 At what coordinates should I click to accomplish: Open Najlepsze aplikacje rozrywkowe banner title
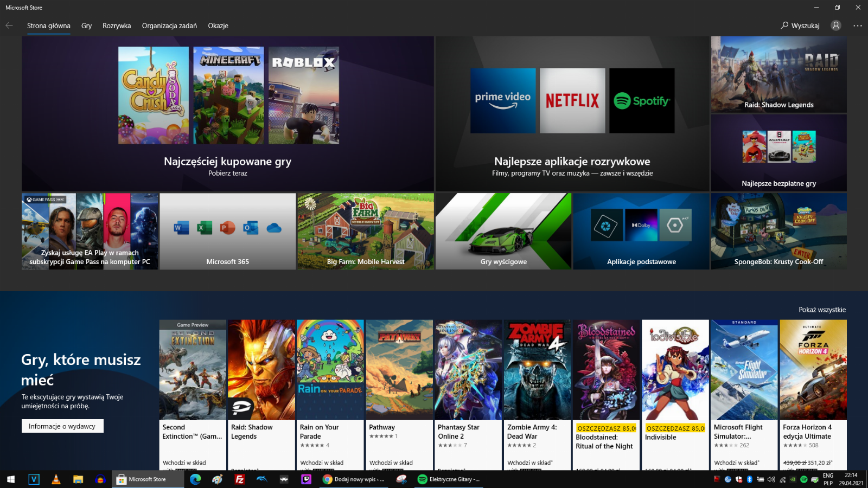click(x=572, y=162)
